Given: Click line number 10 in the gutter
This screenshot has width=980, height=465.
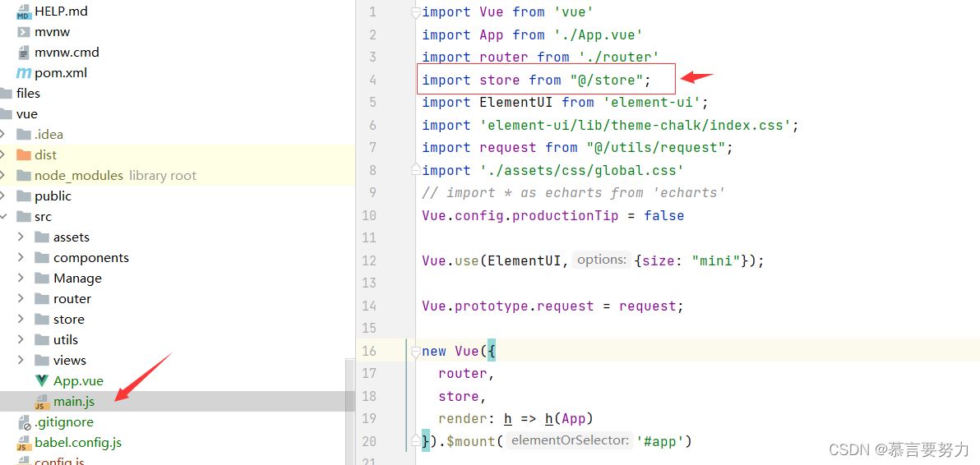Looking at the screenshot, I should coord(369,215).
